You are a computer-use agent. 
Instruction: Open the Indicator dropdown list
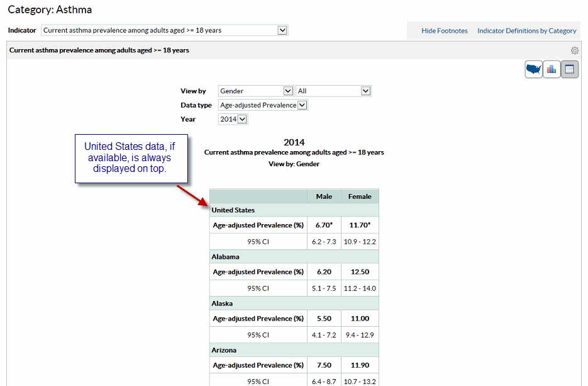[x=282, y=30]
